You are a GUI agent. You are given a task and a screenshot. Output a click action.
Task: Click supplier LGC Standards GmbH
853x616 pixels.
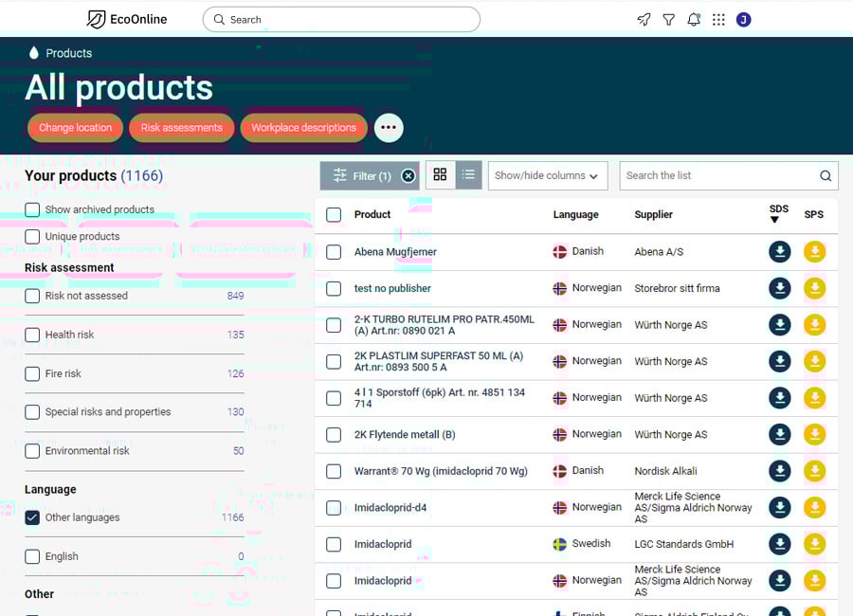(x=683, y=544)
